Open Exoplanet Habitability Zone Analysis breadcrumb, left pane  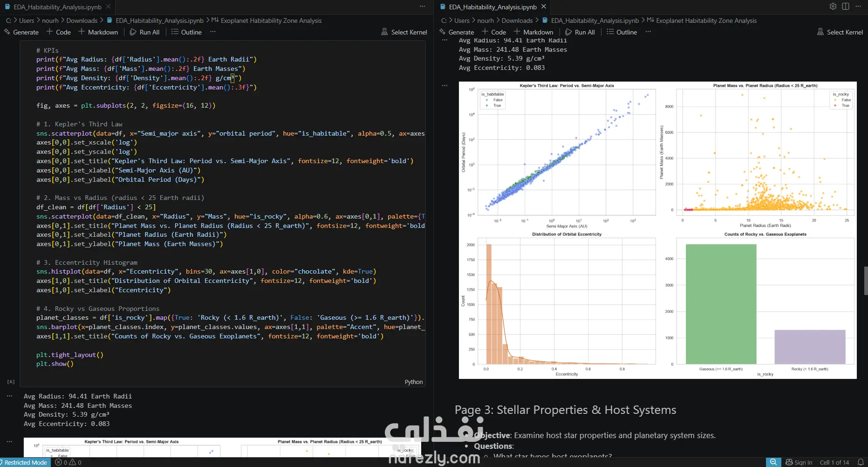click(267, 21)
